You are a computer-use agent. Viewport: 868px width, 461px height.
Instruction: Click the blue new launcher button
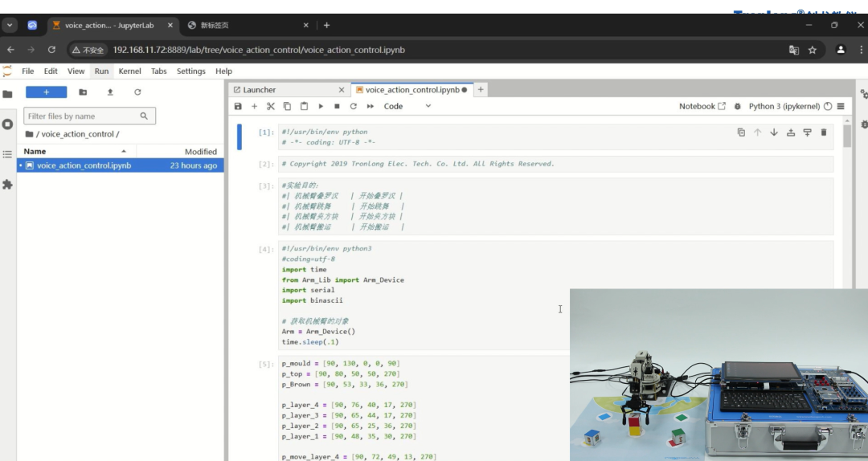click(x=46, y=92)
